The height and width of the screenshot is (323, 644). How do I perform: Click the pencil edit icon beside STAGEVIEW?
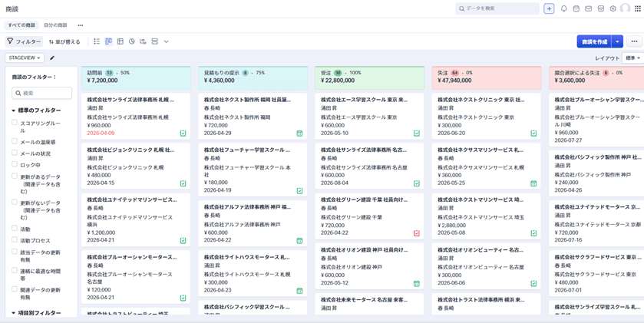click(52, 58)
